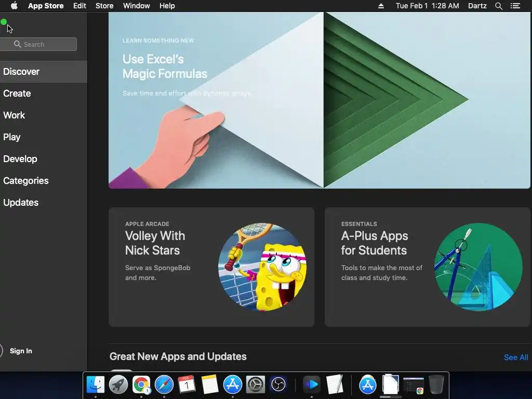532x399 pixels.
Task: Open A-Plus Apps for Students card
Action: pyautogui.click(x=428, y=267)
